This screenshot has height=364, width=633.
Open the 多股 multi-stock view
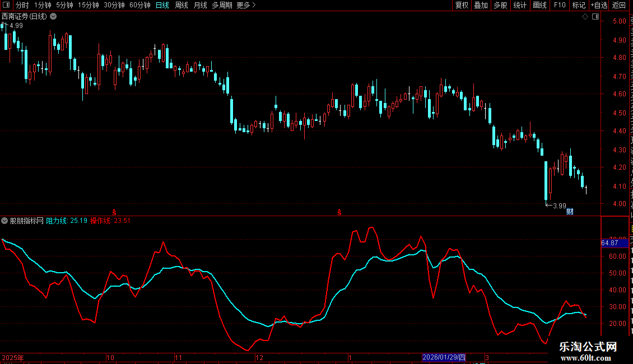click(x=500, y=5)
